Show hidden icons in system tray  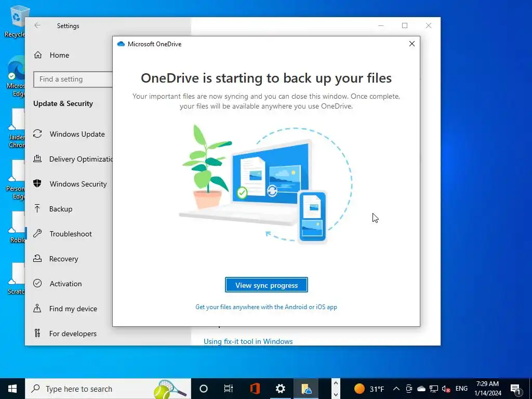pyautogui.click(x=396, y=389)
